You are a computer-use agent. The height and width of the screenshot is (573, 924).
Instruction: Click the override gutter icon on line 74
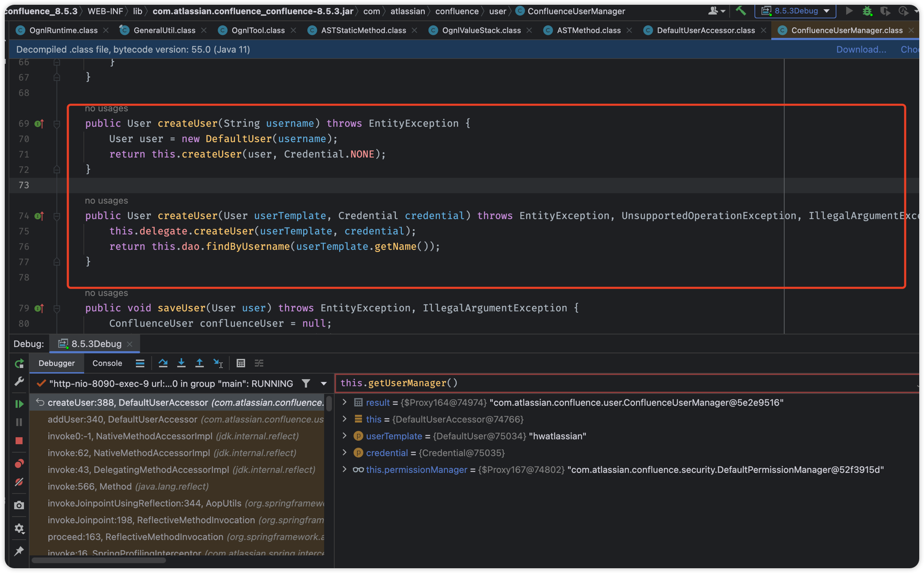click(x=39, y=216)
